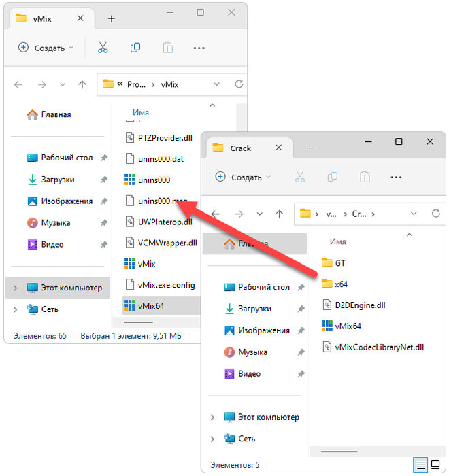Unpin Музыка in vMix window sidebar
The width and height of the screenshot is (449, 476).
coord(104,223)
